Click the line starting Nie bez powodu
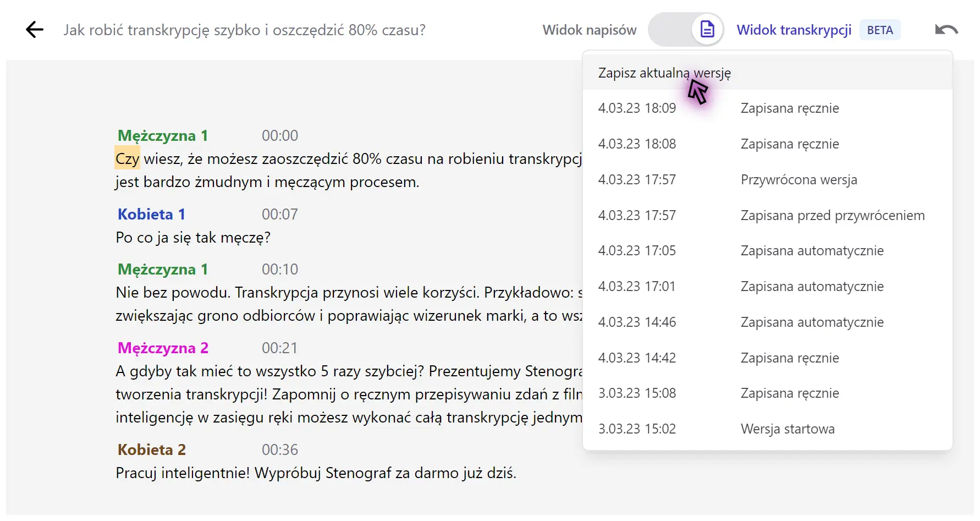This screenshot has width=980, height=521. (349, 293)
